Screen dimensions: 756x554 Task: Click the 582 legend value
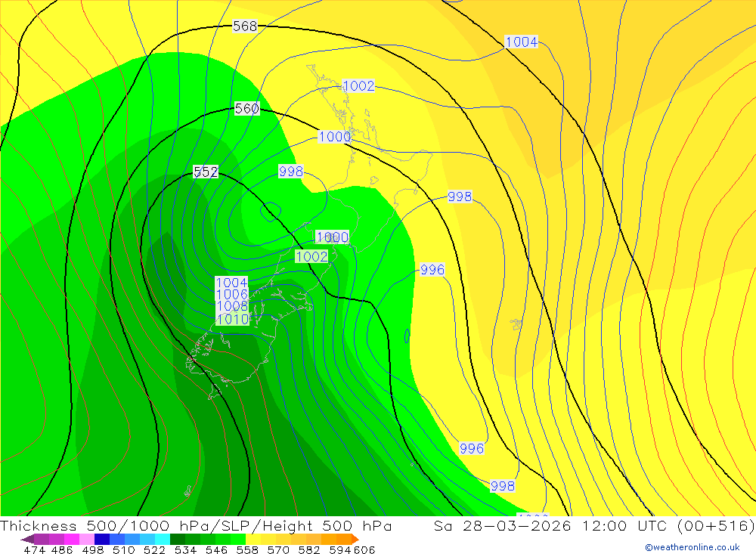coord(309,549)
